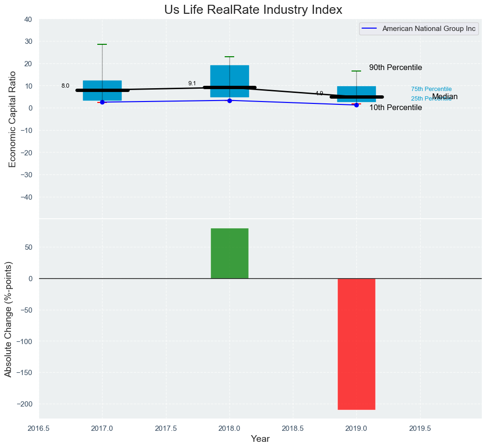Click the 9.1 median value label
This screenshot has width=487, height=448.
pyautogui.click(x=192, y=83)
